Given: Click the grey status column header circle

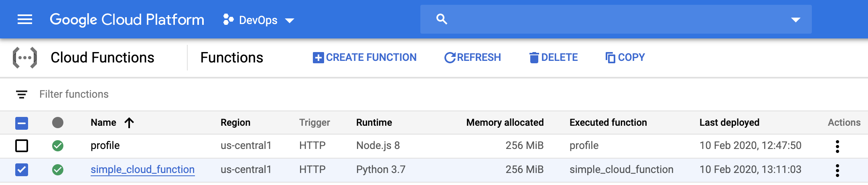Looking at the screenshot, I should coord(58,123).
